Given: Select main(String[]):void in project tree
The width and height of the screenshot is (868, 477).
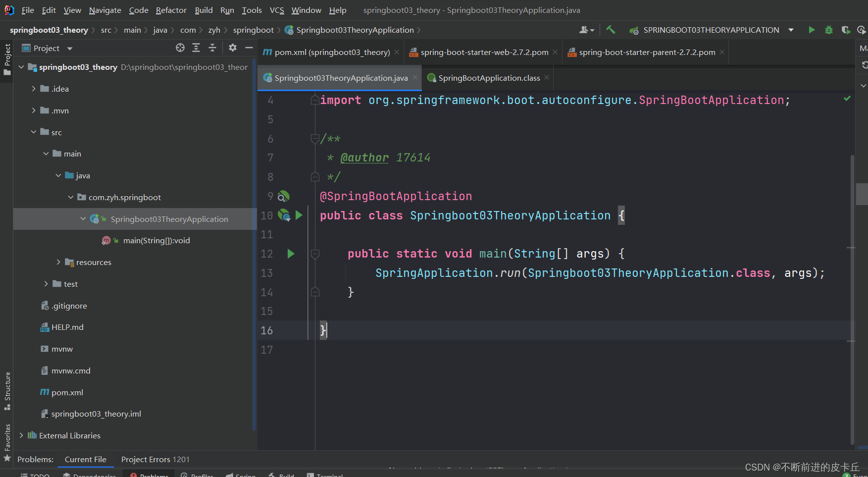Looking at the screenshot, I should 156,240.
